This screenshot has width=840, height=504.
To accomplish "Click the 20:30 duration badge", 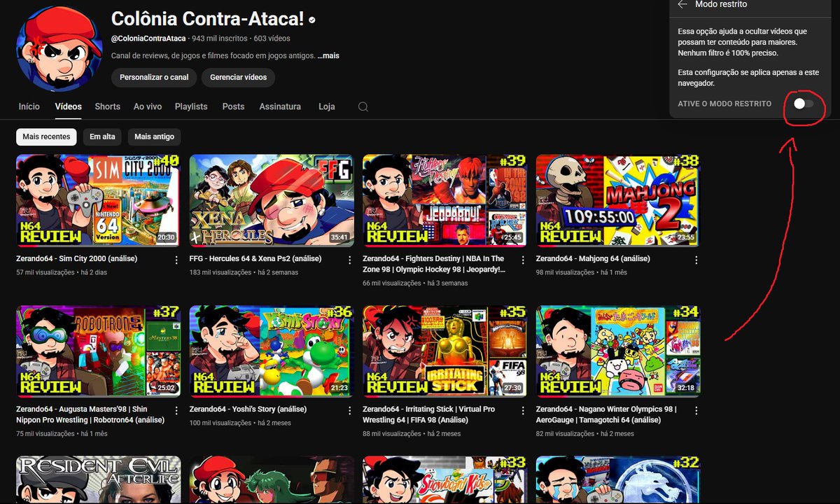I will point(166,237).
